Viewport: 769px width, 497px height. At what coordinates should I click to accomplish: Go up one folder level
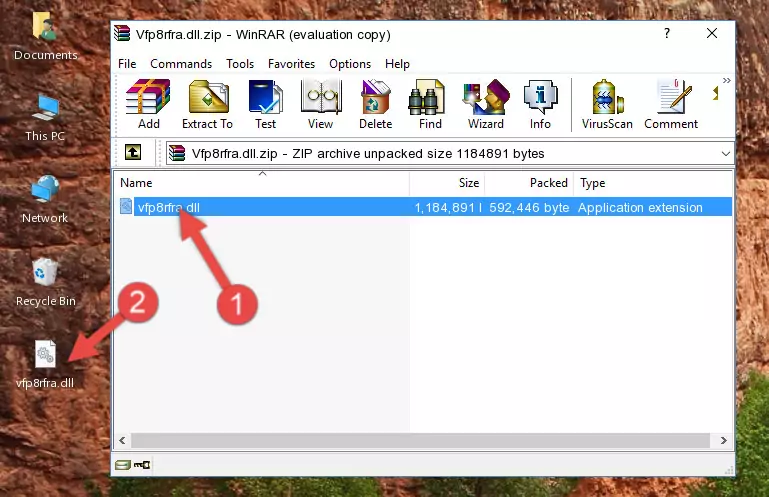[x=133, y=153]
